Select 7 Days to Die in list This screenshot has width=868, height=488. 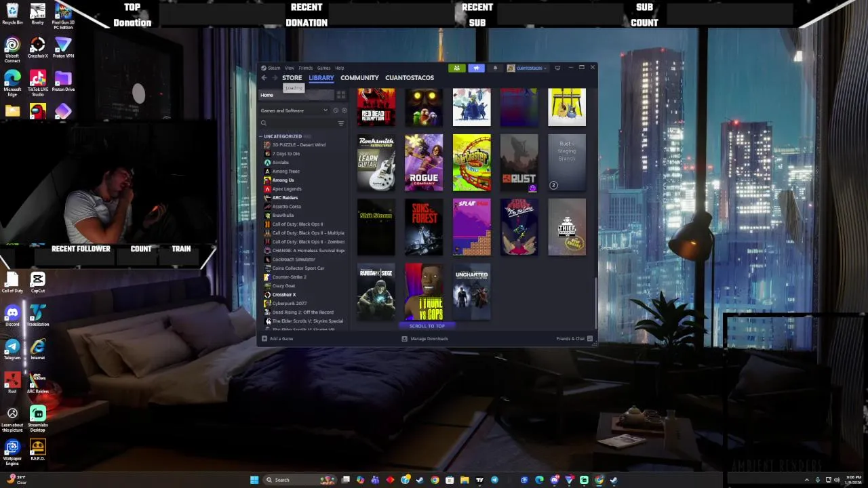[285, 154]
